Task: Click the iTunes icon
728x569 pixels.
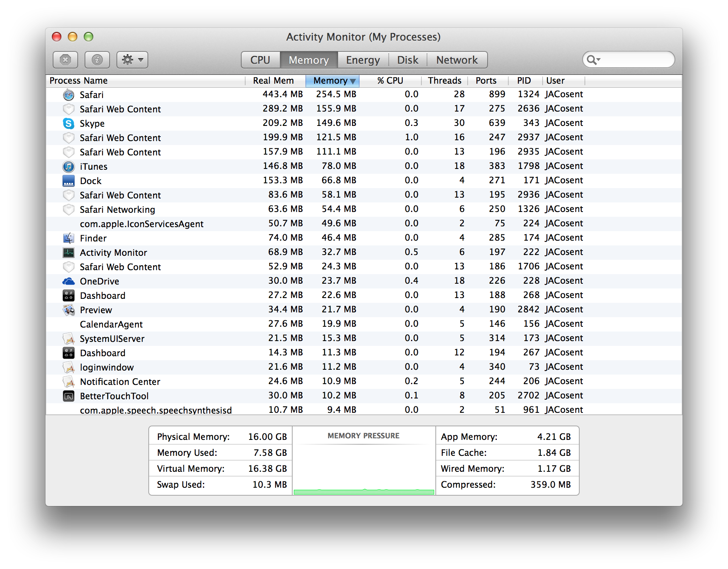Action: [69, 167]
